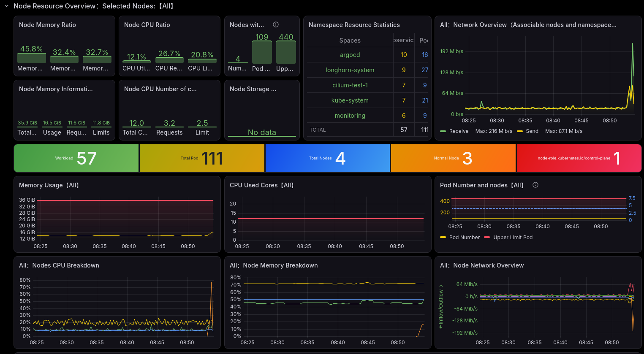This screenshot has height=354, width=644.
Task: Open the kube-system namespace link
Action: pos(350,100)
